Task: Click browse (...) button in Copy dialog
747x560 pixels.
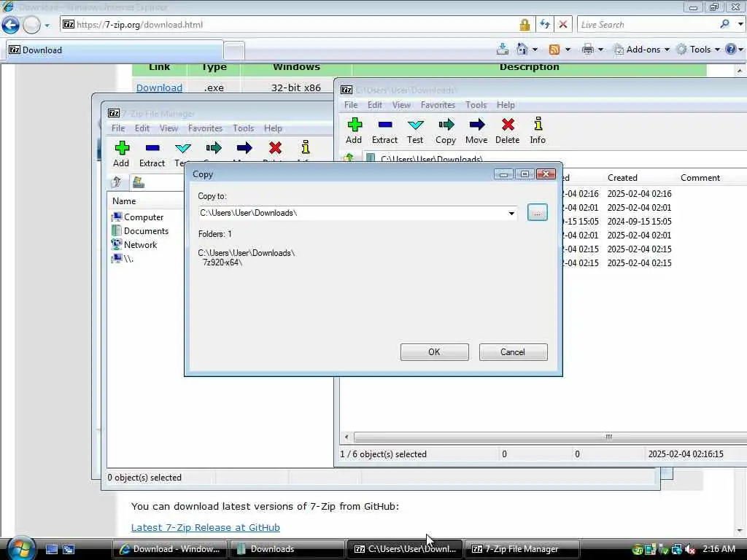Action: coord(538,213)
